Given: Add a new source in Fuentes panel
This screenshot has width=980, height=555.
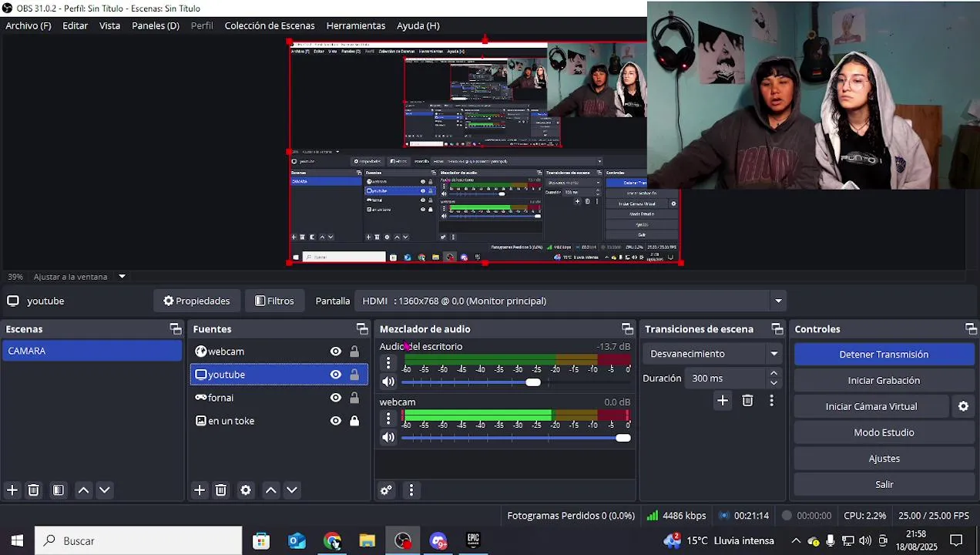Looking at the screenshot, I should [x=200, y=490].
